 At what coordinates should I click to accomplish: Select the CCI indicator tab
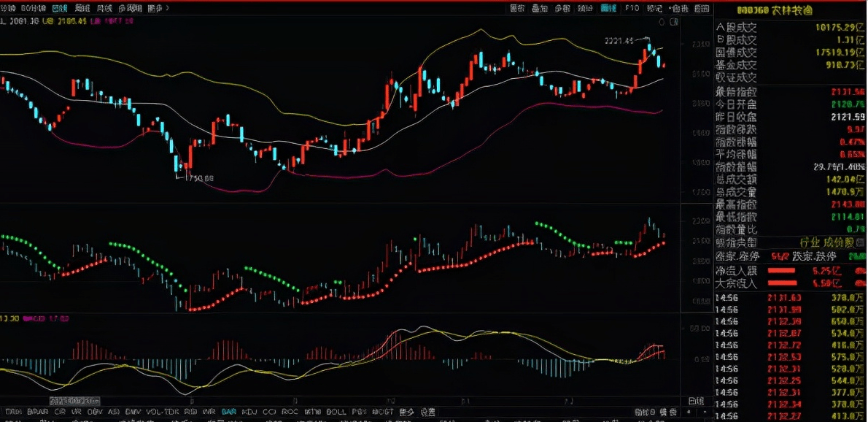[x=269, y=412]
